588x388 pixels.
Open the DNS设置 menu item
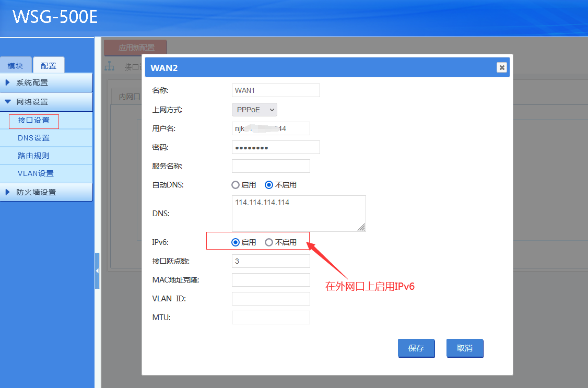(33, 138)
